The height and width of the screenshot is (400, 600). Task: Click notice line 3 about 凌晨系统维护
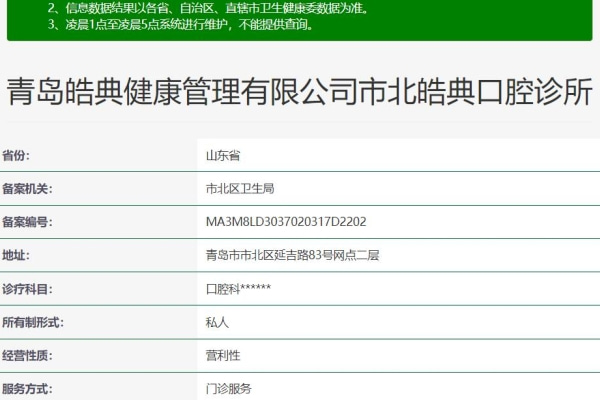click(181, 24)
